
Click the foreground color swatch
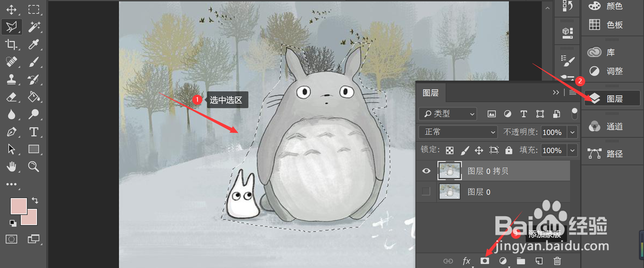click(18, 205)
